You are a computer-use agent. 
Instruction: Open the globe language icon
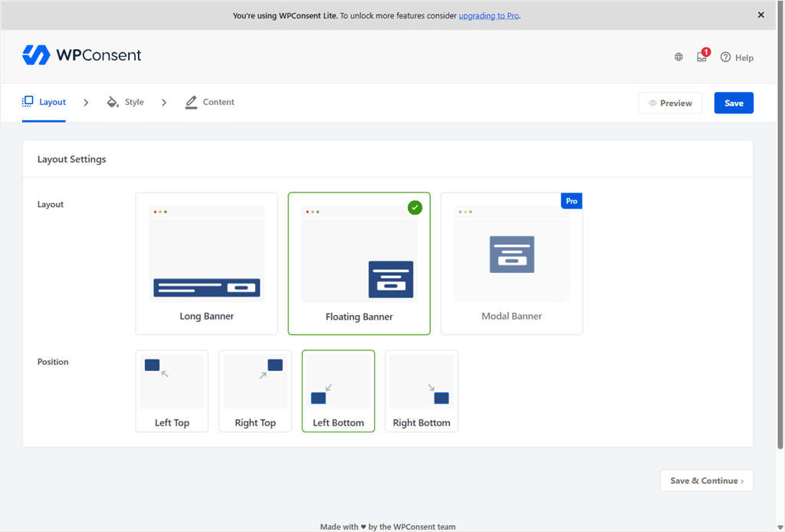(x=678, y=57)
